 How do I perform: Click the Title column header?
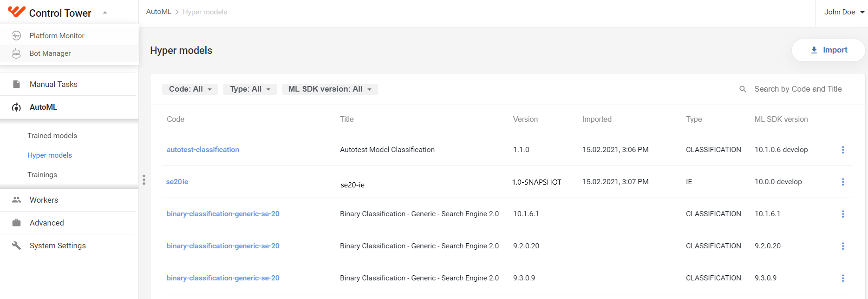click(347, 120)
